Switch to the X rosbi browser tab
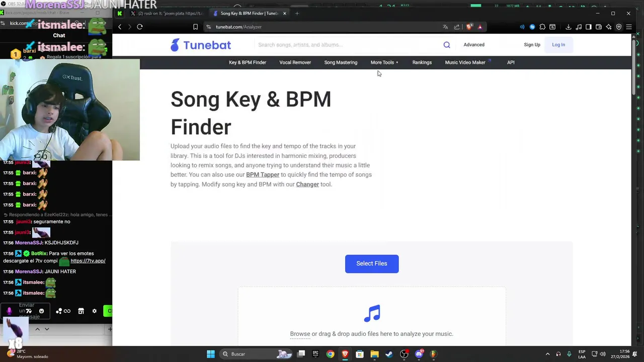This screenshot has width=644, height=362. tap(166, 14)
